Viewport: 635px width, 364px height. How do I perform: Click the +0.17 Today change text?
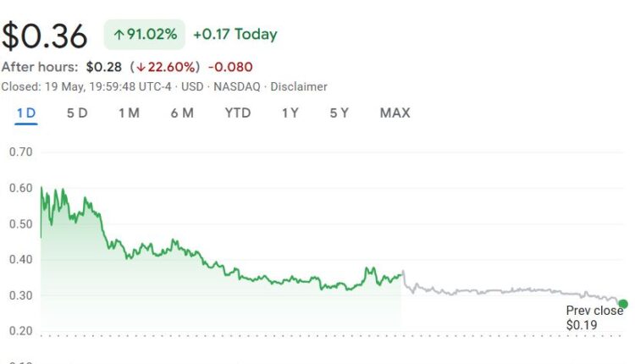(x=235, y=35)
